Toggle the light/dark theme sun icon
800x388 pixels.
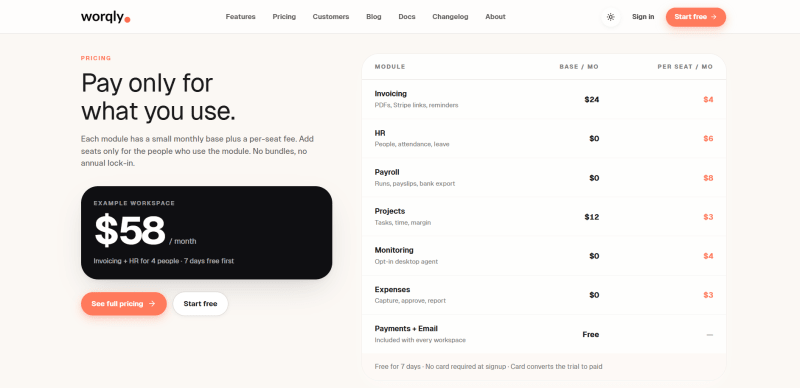pyautogui.click(x=610, y=17)
